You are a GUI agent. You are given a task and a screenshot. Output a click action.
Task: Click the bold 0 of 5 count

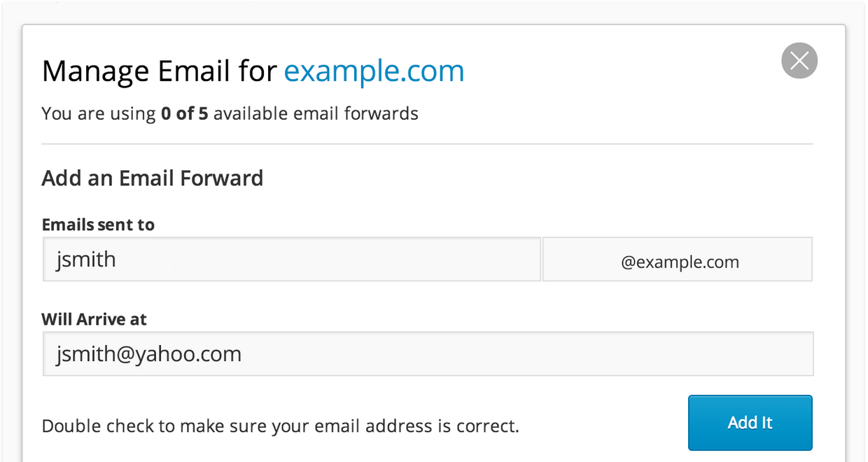point(184,113)
